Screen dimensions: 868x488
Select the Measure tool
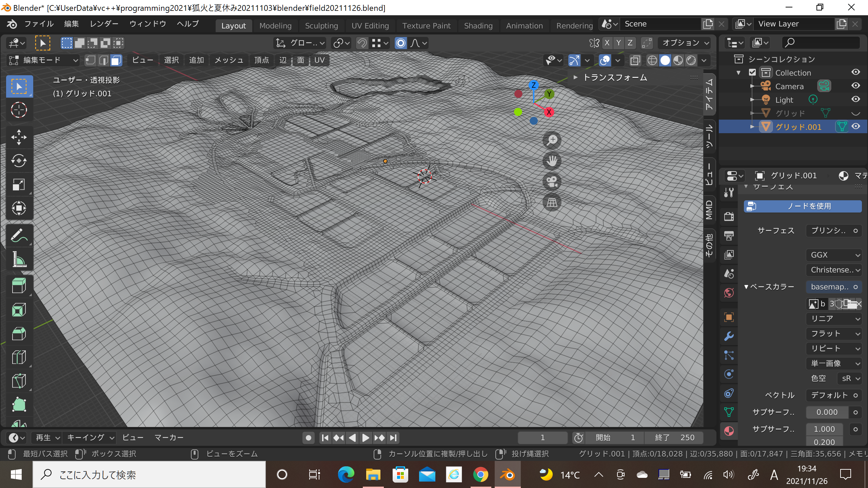click(19, 260)
